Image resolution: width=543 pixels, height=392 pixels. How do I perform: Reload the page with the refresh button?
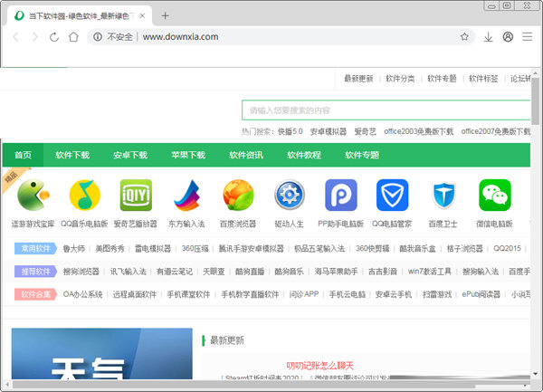pyautogui.click(x=54, y=37)
